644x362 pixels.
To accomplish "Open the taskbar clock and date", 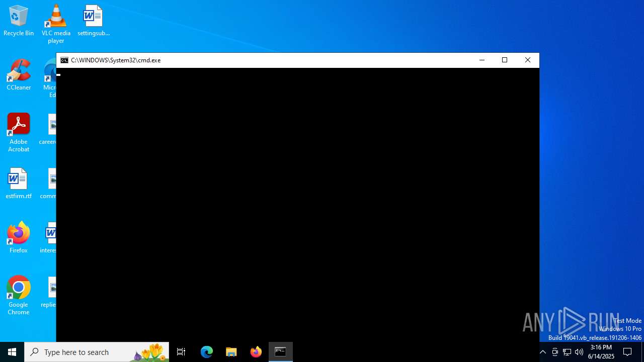I will click(601, 352).
